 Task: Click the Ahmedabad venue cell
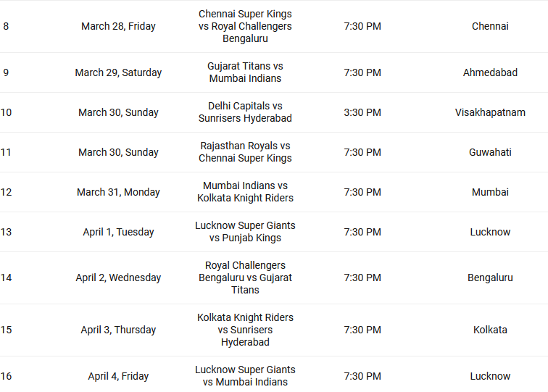[x=490, y=72]
